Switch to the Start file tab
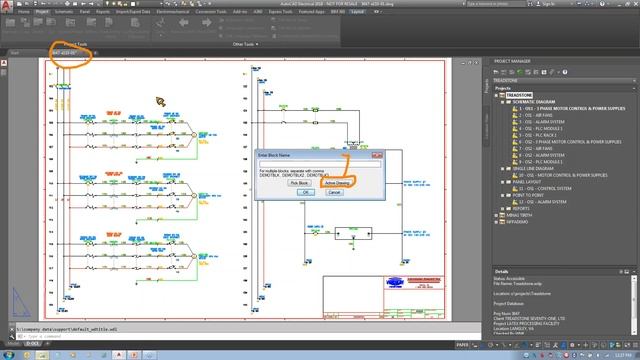The image size is (640, 360). (x=15, y=53)
